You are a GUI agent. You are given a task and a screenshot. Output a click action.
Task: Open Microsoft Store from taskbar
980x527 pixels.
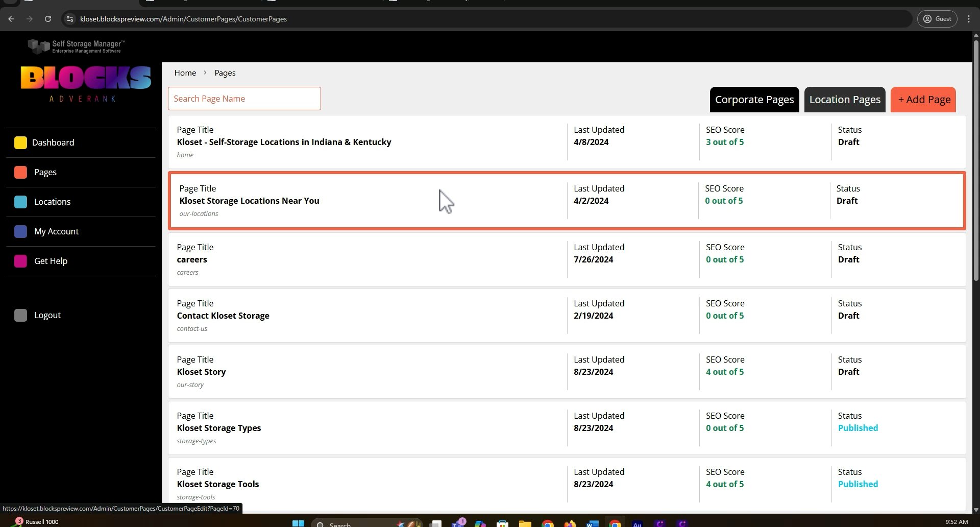(x=503, y=523)
